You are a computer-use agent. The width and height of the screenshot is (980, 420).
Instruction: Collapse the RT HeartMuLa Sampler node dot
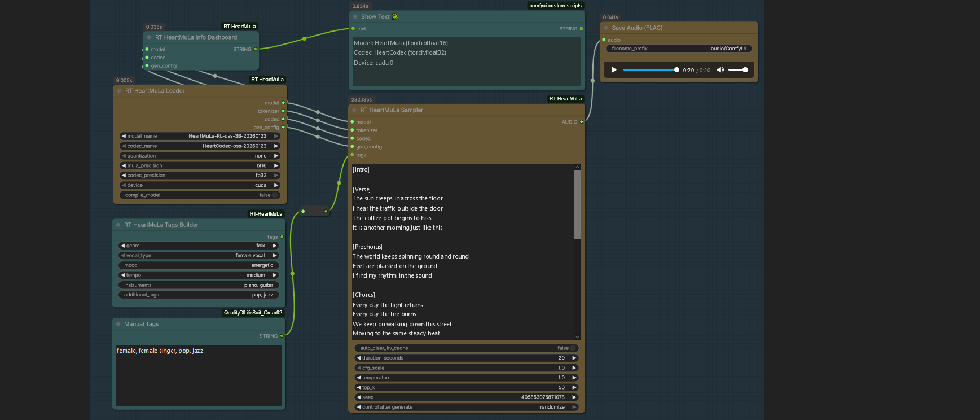tap(354, 110)
